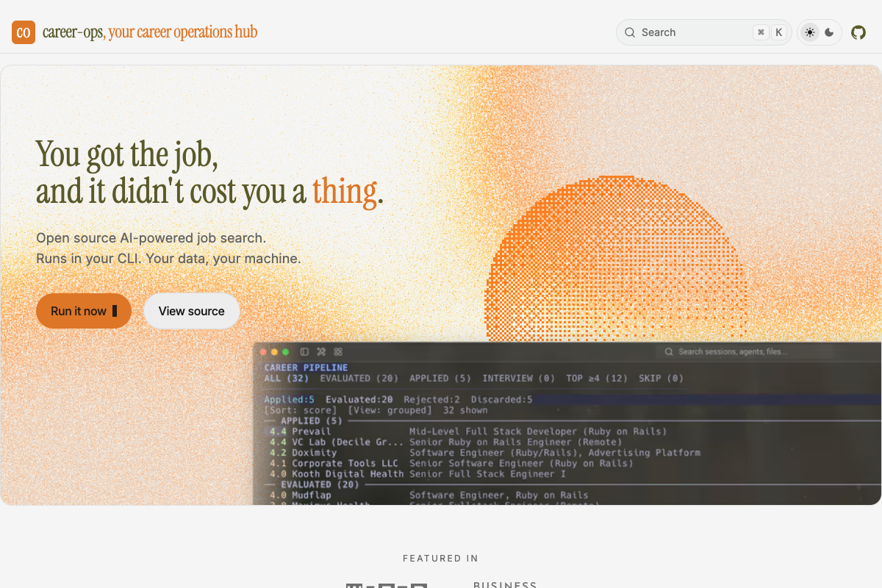Click the crossed-tools icon in terminal title bar
The width and height of the screenshot is (882, 588).
pyautogui.click(x=321, y=352)
